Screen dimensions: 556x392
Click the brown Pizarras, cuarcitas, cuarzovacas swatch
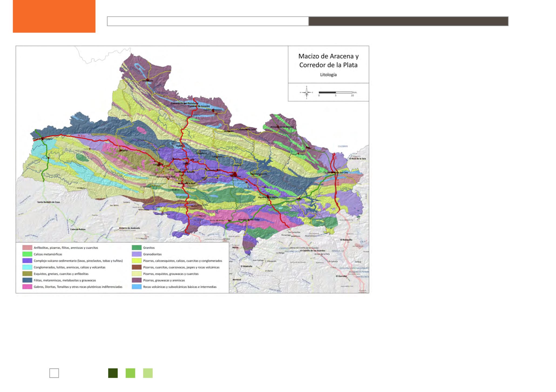[137, 267]
